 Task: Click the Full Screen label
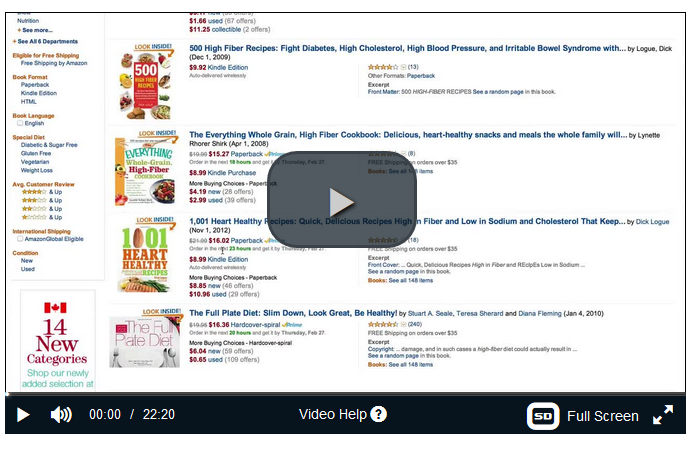point(602,416)
